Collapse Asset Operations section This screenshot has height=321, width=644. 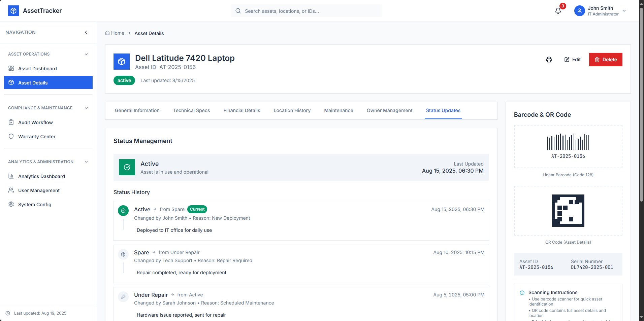pyautogui.click(x=86, y=54)
